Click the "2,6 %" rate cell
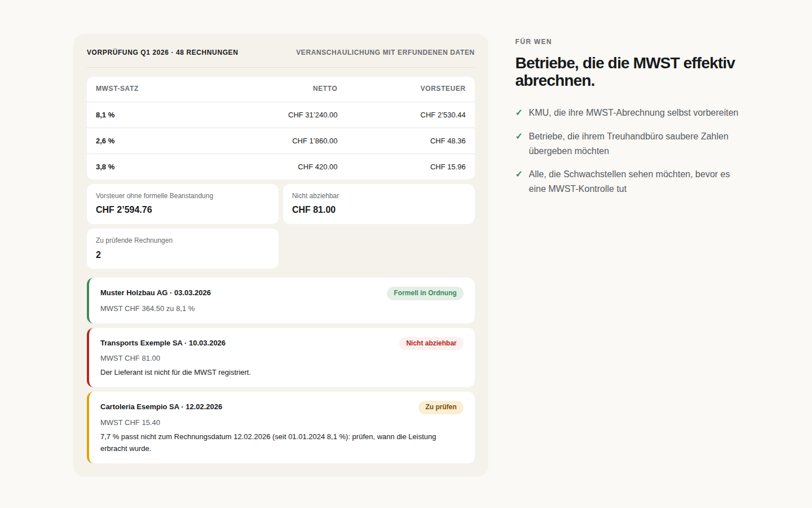 (105, 141)
